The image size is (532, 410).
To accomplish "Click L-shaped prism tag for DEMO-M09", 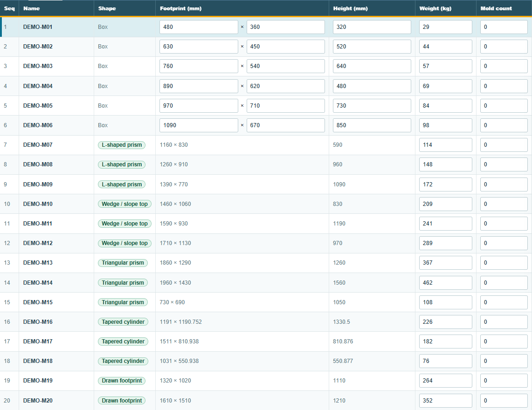I will [122, 184].
